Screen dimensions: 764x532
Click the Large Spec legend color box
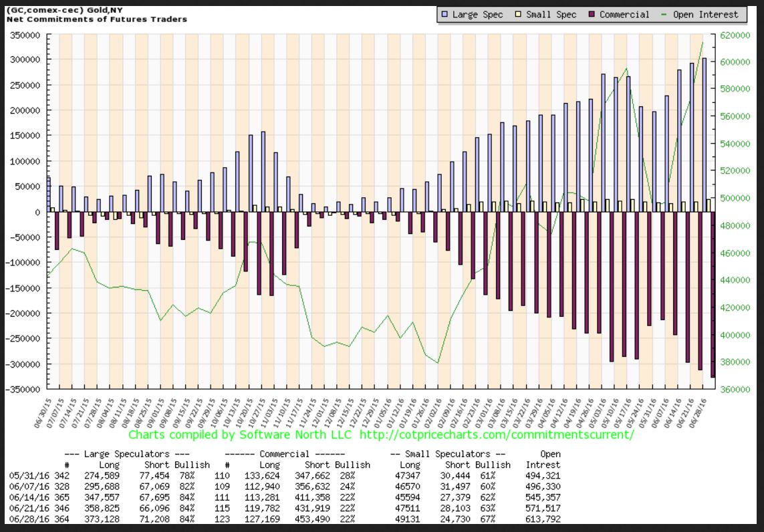(x=446, y=15)
